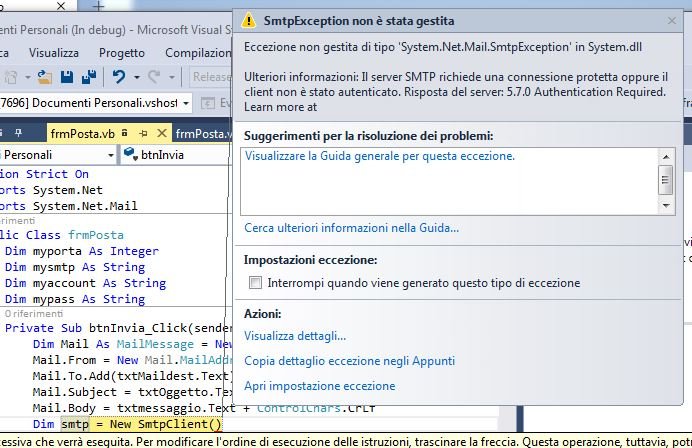Viewport: 692px width, 448px height.
Task: Click the 'Dim mypass As String' code line
Action: (75, 299)
